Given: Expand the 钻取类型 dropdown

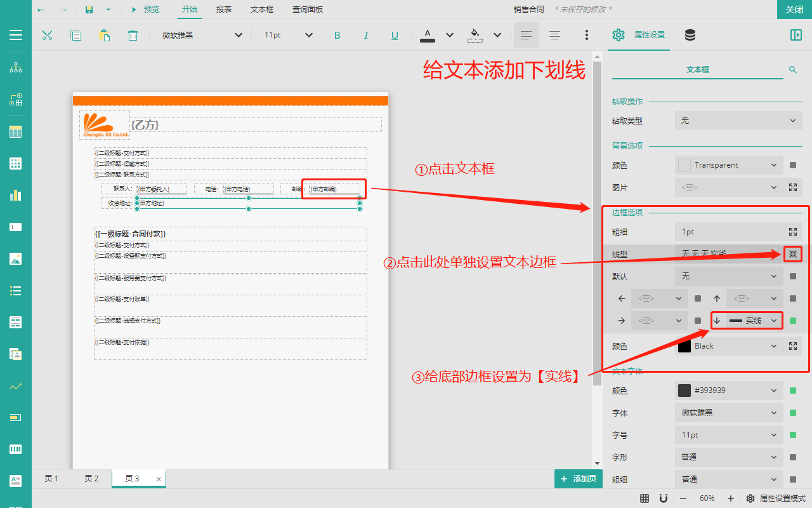Looking at the screenshot, I should pos(738,121).
